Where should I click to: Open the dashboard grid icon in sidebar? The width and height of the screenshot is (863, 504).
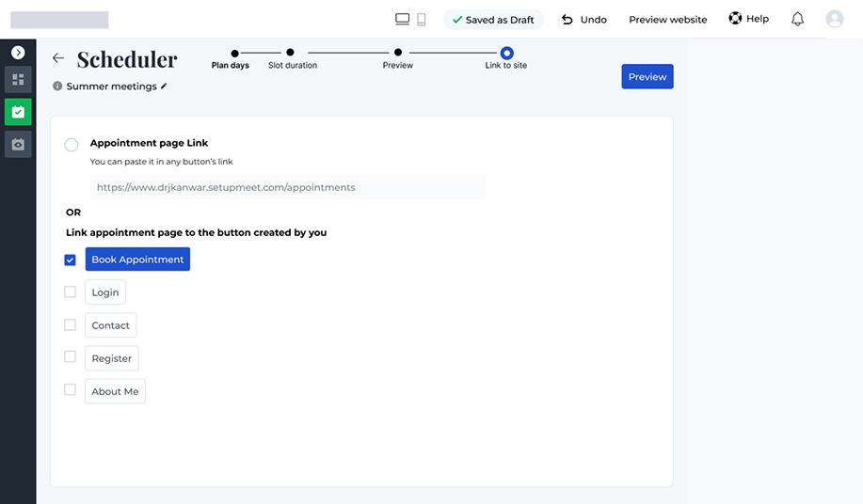(18, 80)
